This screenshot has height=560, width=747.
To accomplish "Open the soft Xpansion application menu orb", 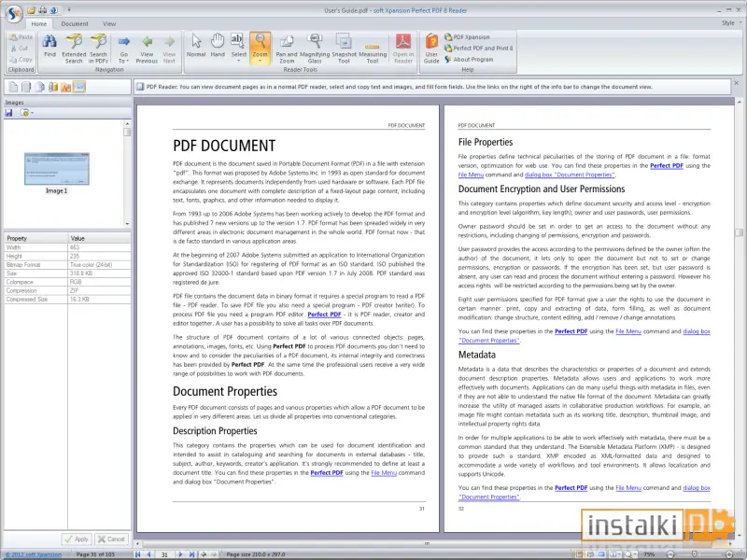I will (14, 14).
